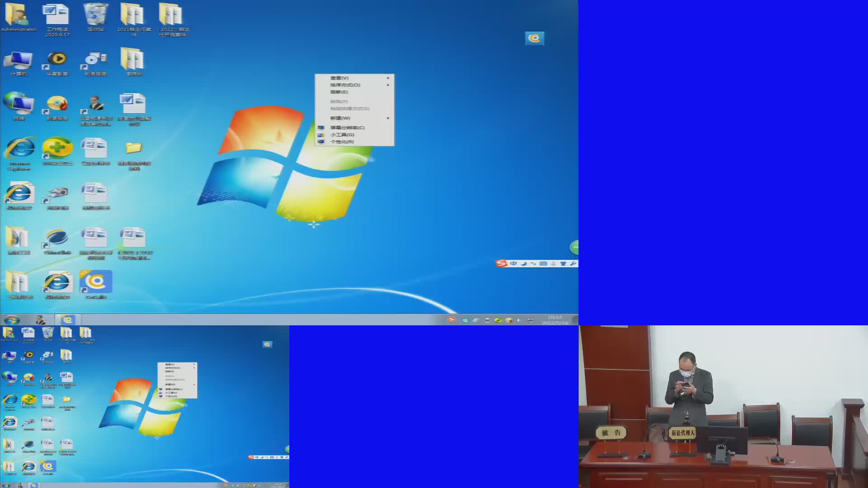
Task: Click greyed 粘贴(P) entry in large view menu
Action: [339, 102]
